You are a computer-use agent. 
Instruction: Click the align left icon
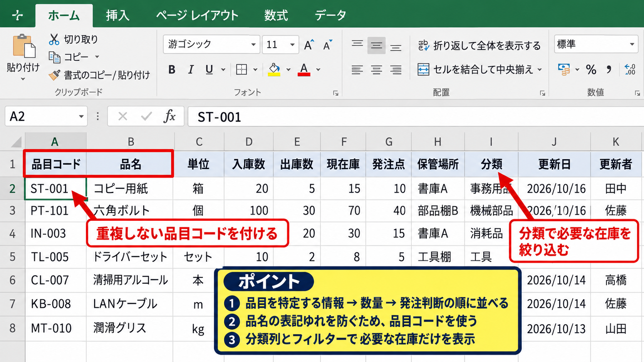click(x=357, y=70)
